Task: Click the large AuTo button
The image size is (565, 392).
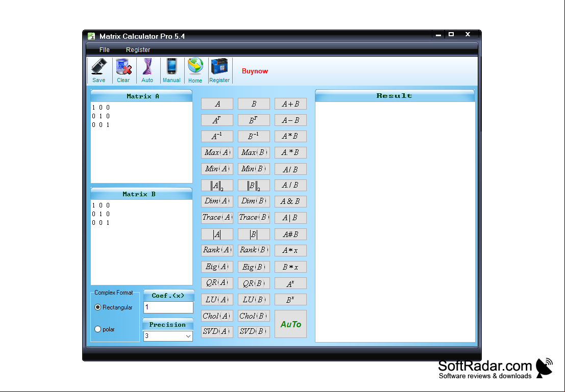Action: [x=290, y=324]
